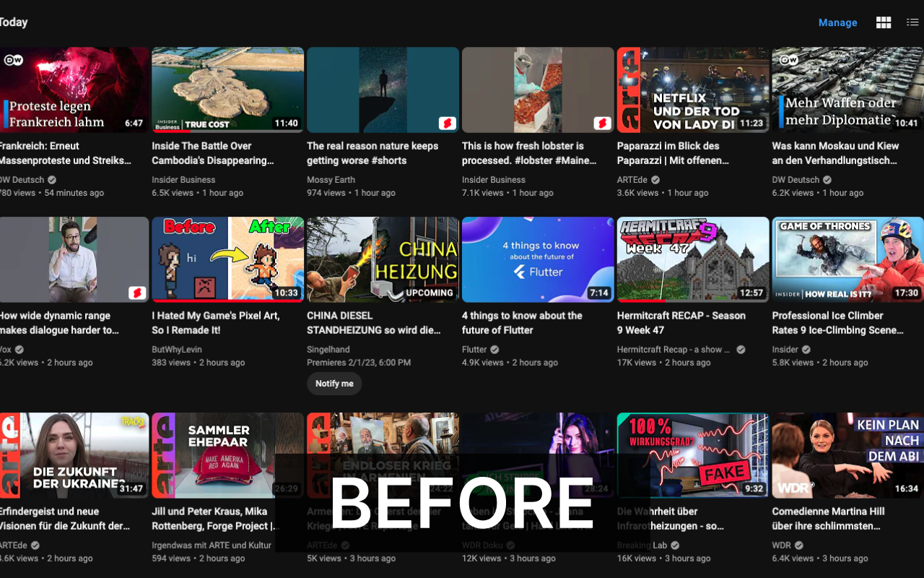Click 'Premieres 2/1/23, 6:00 PM' text
Image resolution: width=924 pixels, height=578 pixels.
tap(359, 363)
